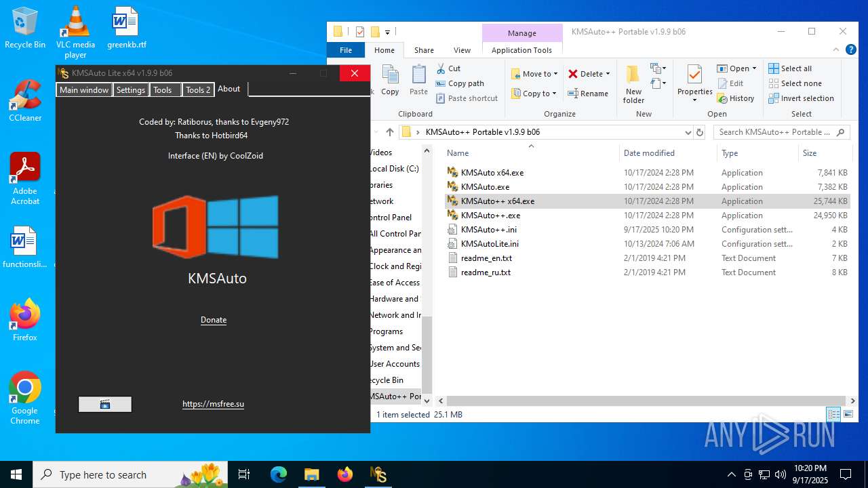Click the Copy icon in Explorer ribbon

pos(390,80)
